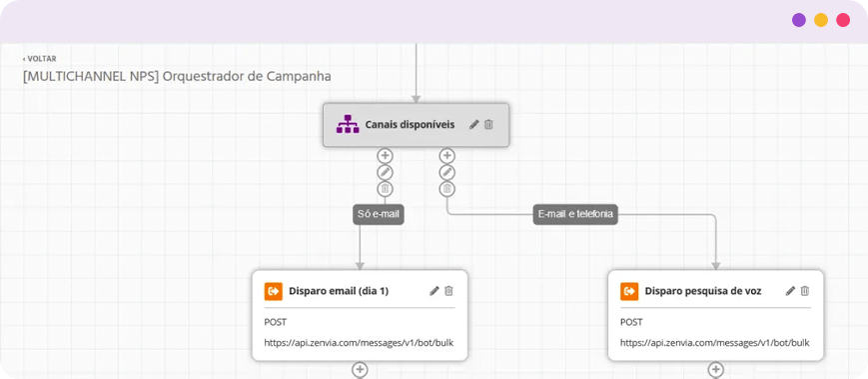Add a step on the Só e-mail branch
The width and height of the screenshot is (868, 379).
click(385, 156)
